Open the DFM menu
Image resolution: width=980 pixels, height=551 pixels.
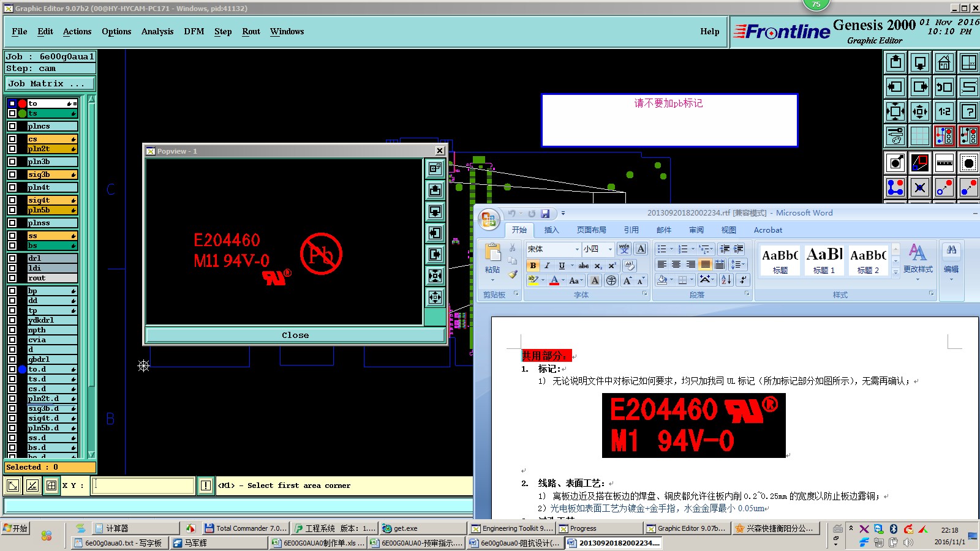tap(194, 31)
